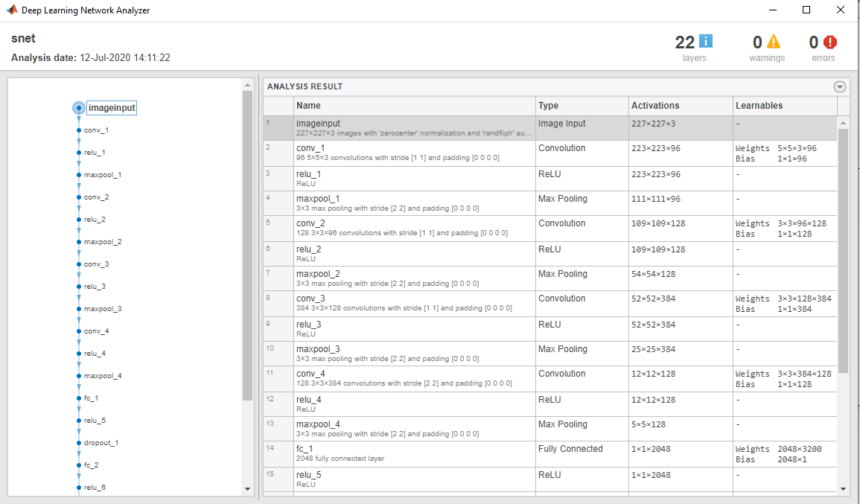This screenshot has height=504, width=860.
Task: Open the Analysis Result options dropdown arrow
Action: point(840,86)
